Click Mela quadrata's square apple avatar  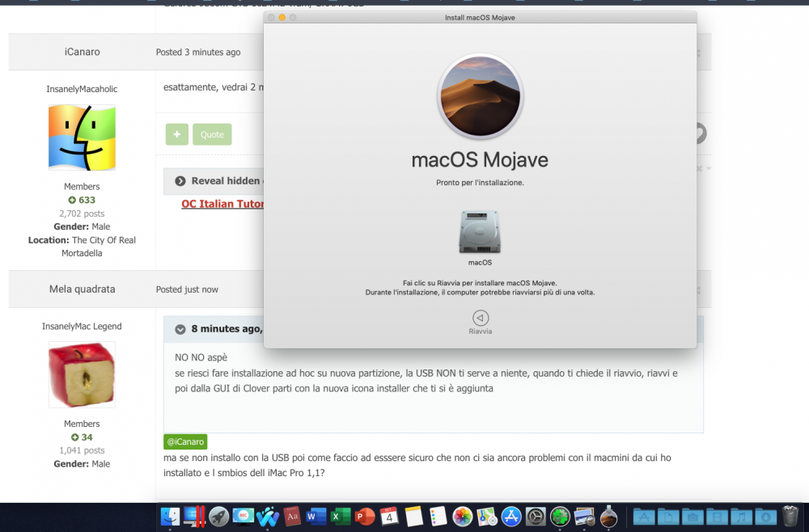click(82, 375)
